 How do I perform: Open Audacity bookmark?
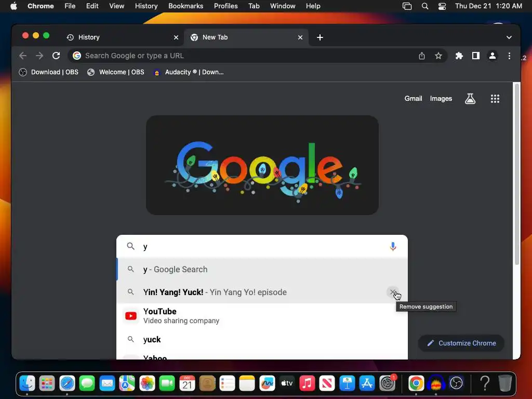[189, 72]
